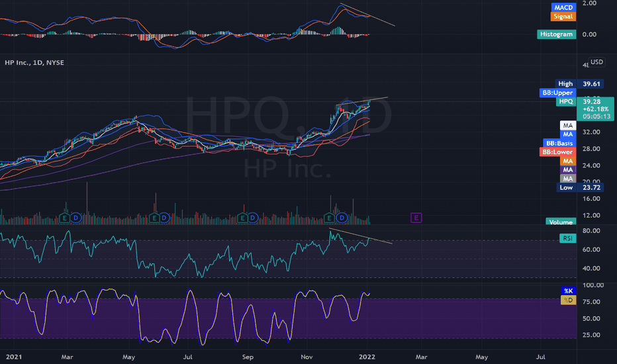This screenshot has width=617, height=364.
Task: Select the BB:Upper scale label
Action: [x=557, y=93]
